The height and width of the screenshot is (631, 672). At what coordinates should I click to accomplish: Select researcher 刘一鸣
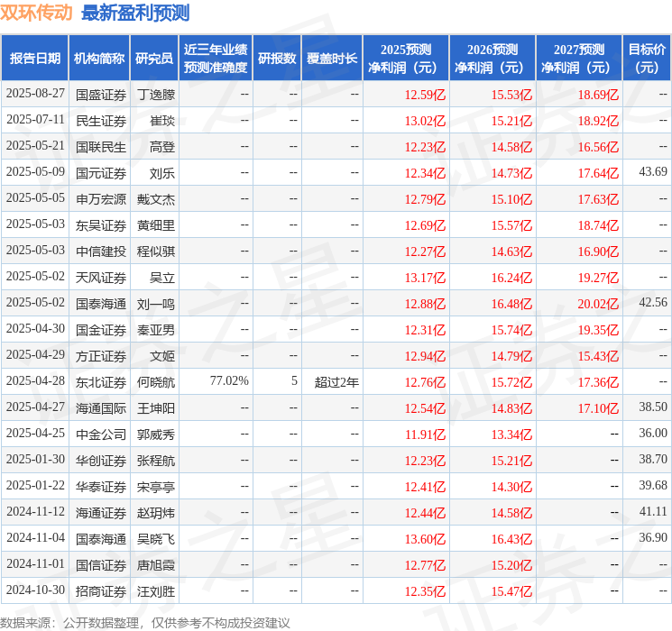click(x=156, y=304)
